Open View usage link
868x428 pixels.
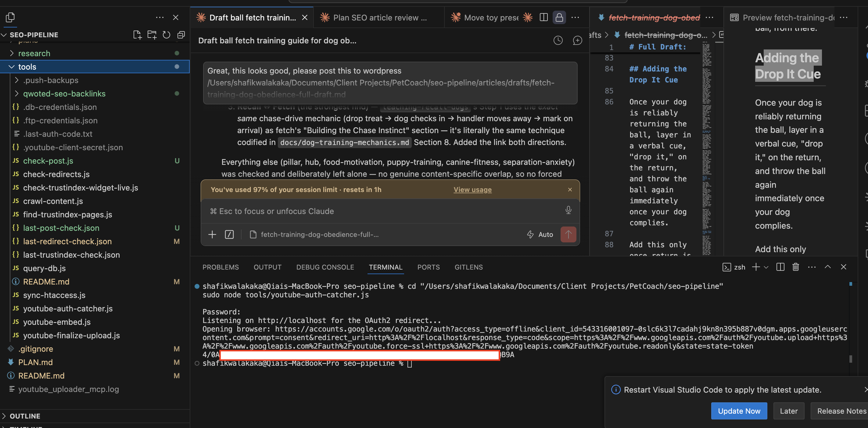472,190
